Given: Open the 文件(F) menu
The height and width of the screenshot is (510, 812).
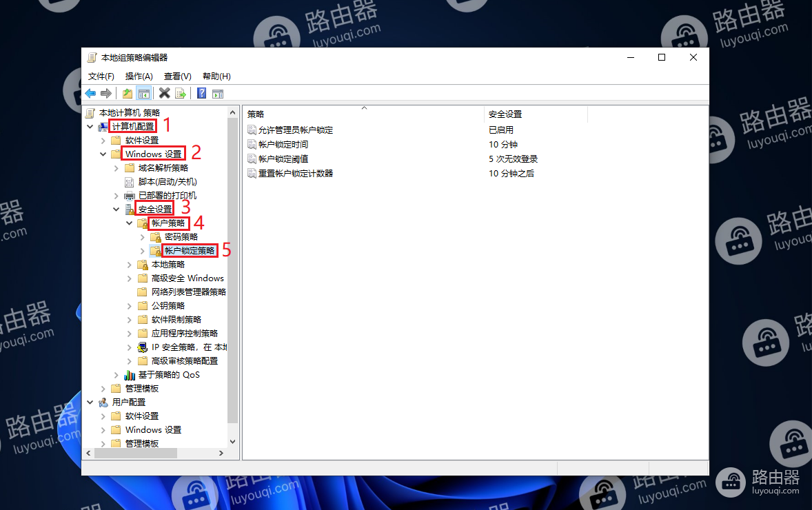Looking at the screenshot, I should [101, 76].
